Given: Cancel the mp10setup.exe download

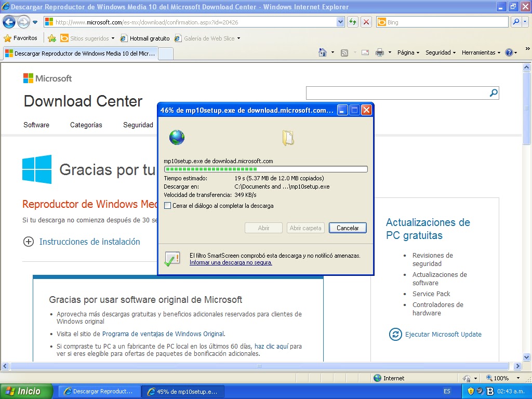Looking at the screenshot, I should [x=347, y=228].
